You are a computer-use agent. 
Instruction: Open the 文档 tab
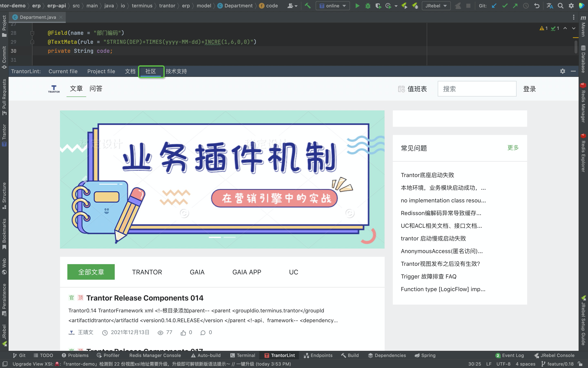pyautogui.click(x=130, y=71)
